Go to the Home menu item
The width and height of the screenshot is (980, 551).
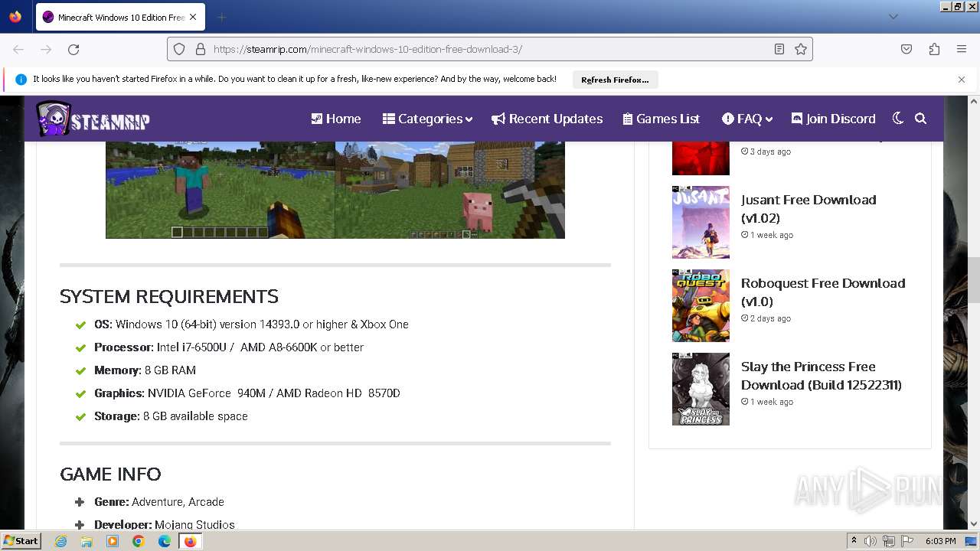[335, 119]
